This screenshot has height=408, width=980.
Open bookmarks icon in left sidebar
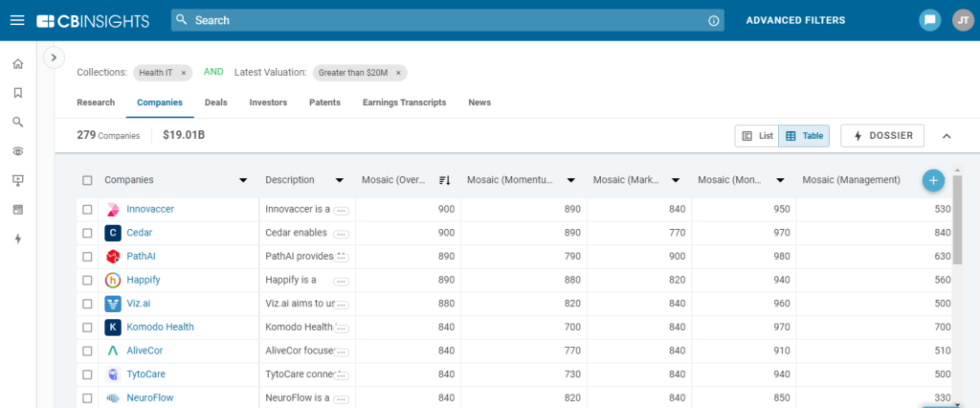coord(17,93)
